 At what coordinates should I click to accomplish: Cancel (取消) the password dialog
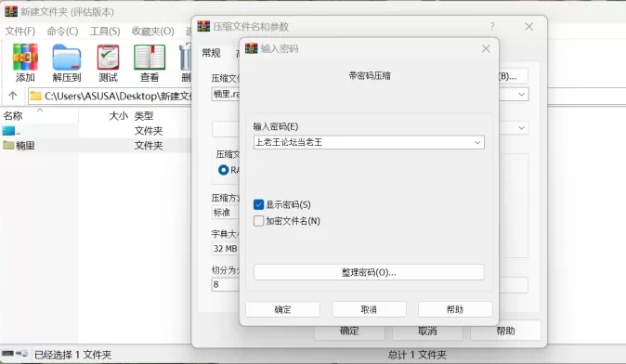coord(369,309)
